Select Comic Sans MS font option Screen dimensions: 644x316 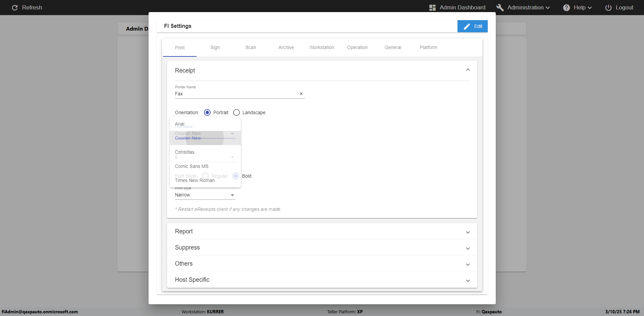point(192,166)
